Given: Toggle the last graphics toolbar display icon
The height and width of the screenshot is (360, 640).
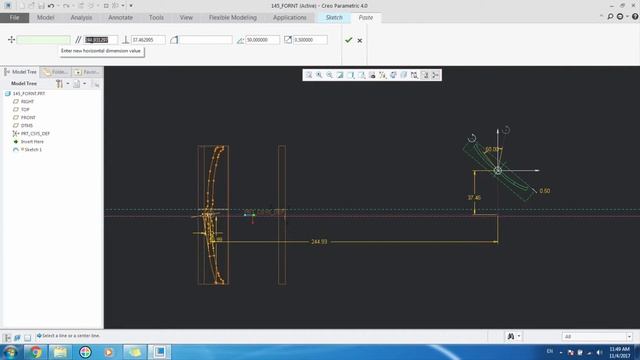Looking at the screenshot, I should pyautogui.click(x=436, y=75).
